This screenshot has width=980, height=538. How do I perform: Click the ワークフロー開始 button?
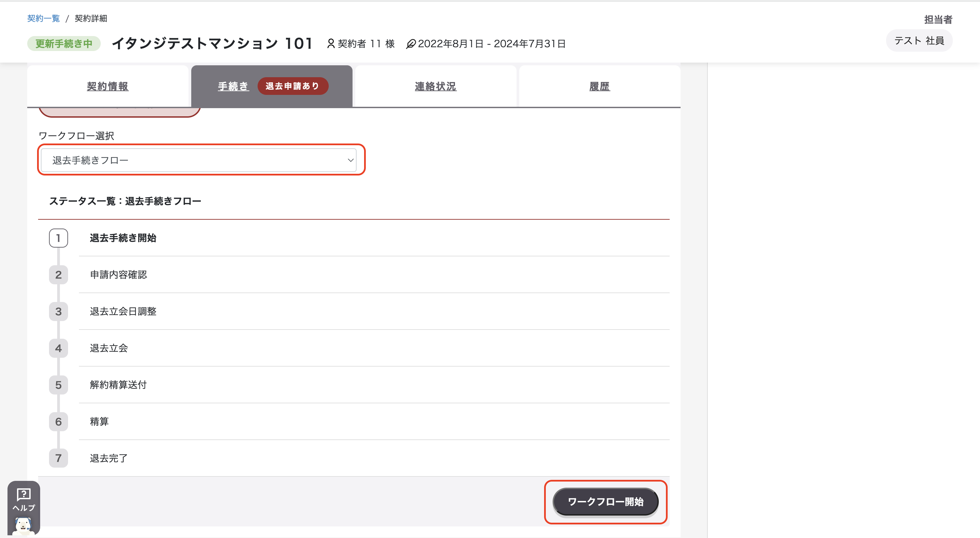pyautogui.click(x=605, y=502)
